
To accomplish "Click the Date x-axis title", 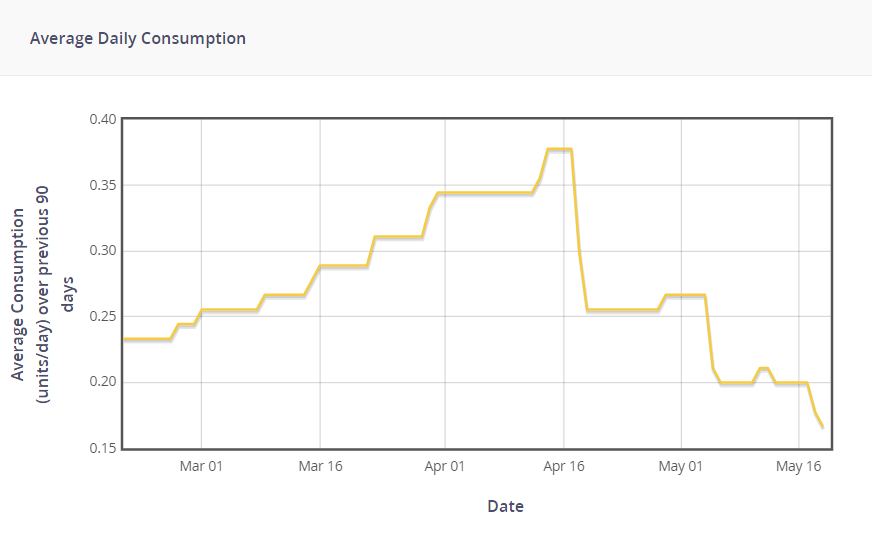I will (505, 506).
